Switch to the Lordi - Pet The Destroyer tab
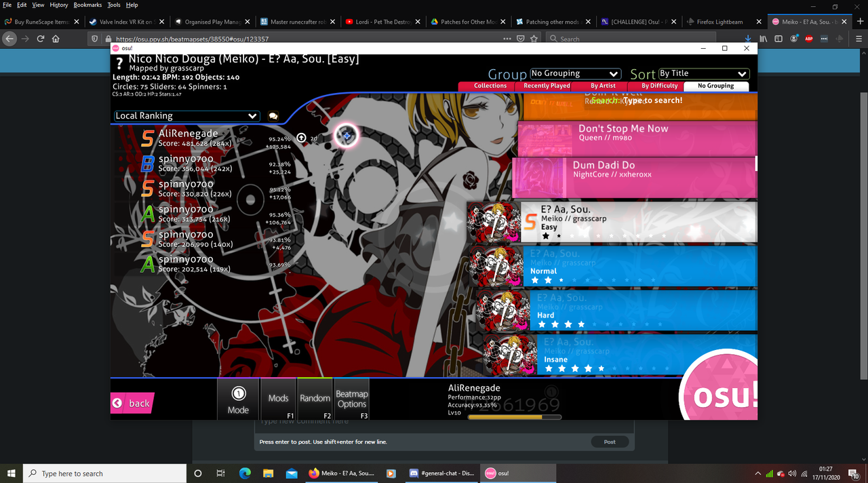Screen dimensions: 868x483 pos(382,22)
